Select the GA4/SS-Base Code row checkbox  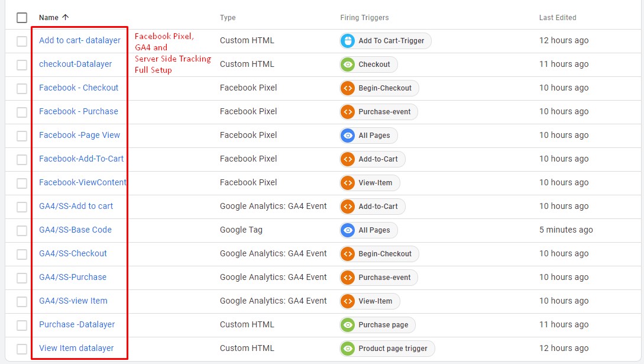click(22, 230)
